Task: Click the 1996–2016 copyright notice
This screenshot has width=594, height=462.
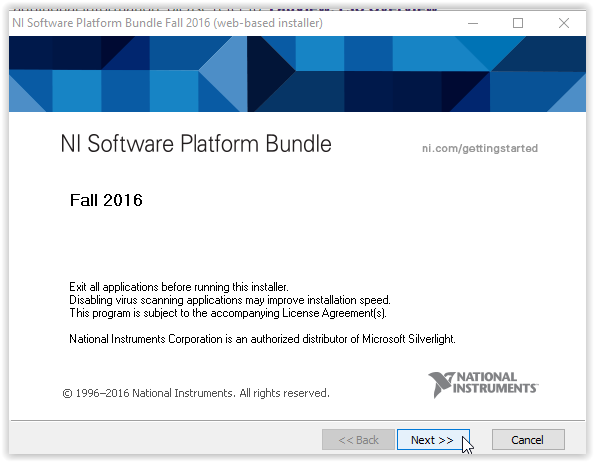Action: click(196, 393)
